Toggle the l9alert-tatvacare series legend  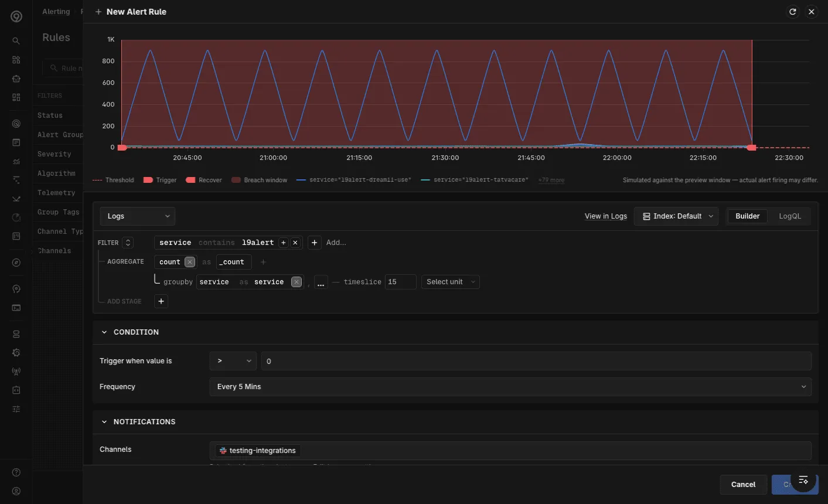pos(475,180)
